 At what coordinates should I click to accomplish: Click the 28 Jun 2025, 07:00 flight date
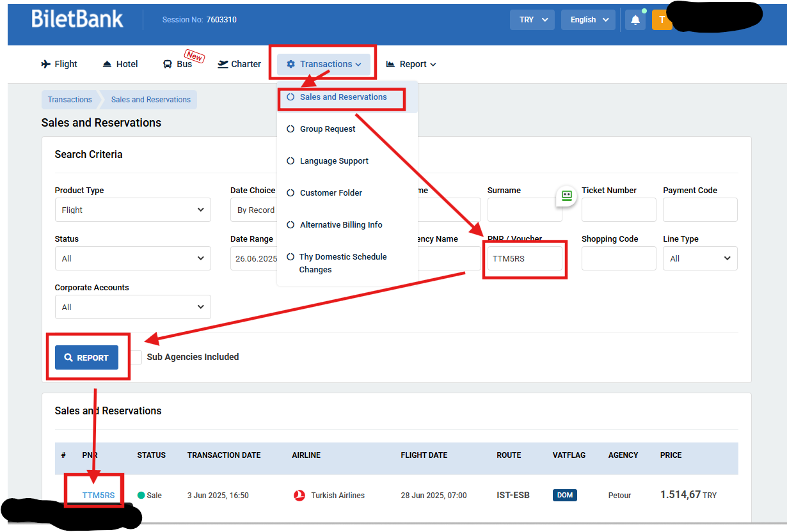[x=434, y=495]
